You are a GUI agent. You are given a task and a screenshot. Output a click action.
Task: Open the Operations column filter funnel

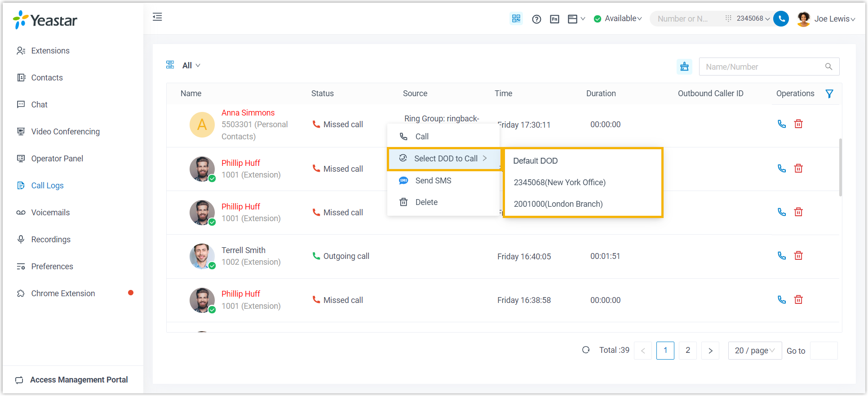tap(829, 93)
